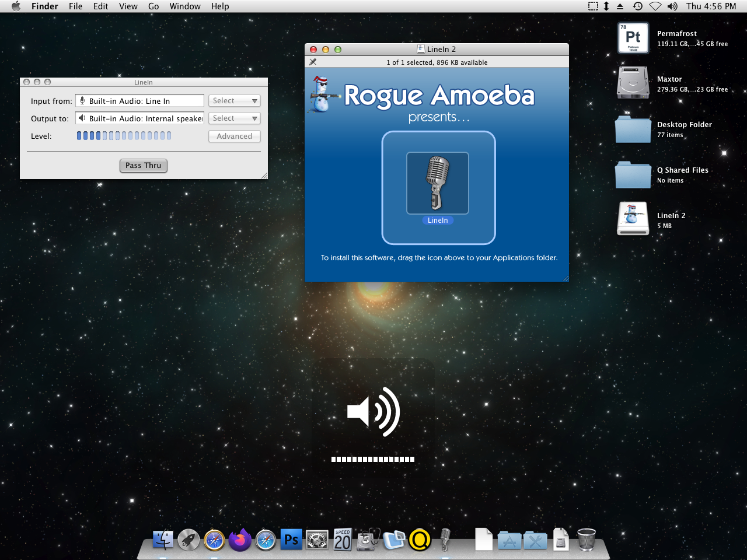Open the Trash in the Dock
This screenshot has height=560, width=747.
pyautogui.click(x=586, y=540)
